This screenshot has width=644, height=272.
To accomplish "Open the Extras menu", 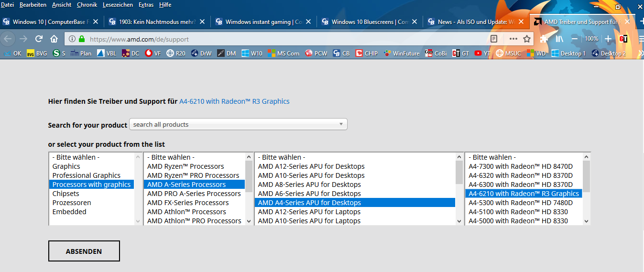I will [x=146, y=5].
